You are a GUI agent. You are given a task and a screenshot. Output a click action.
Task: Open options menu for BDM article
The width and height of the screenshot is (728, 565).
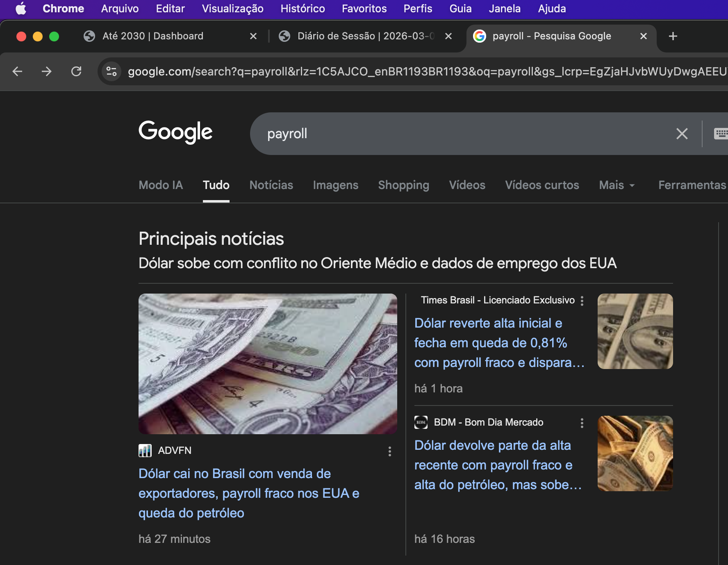[x=582, y=423]
